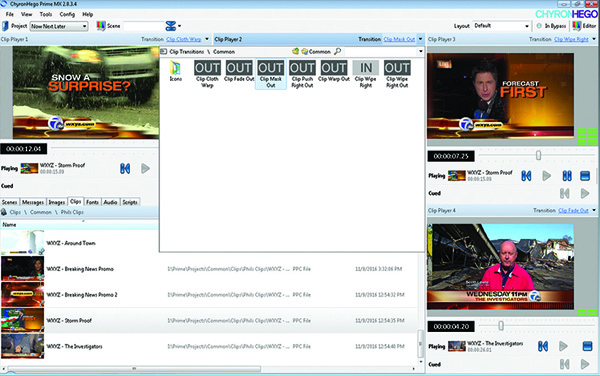Open the Icons folder in Clip Transitions
The image size is (600, 376).
point(176,71)
